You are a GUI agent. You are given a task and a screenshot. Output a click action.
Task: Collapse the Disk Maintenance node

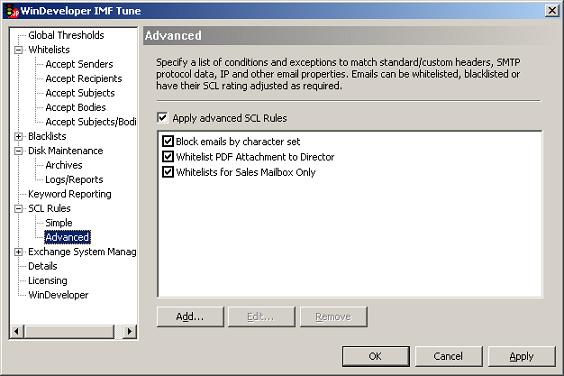(18, 151)
